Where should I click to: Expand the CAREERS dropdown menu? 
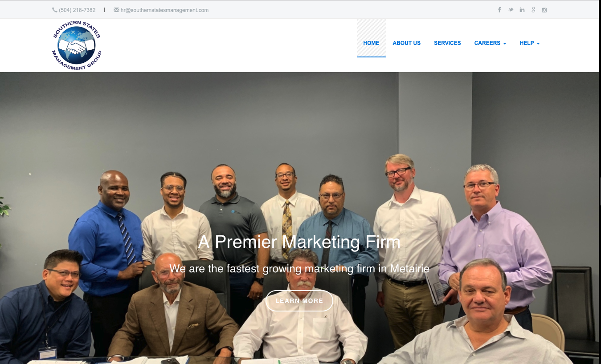click(x=490, y=43)
